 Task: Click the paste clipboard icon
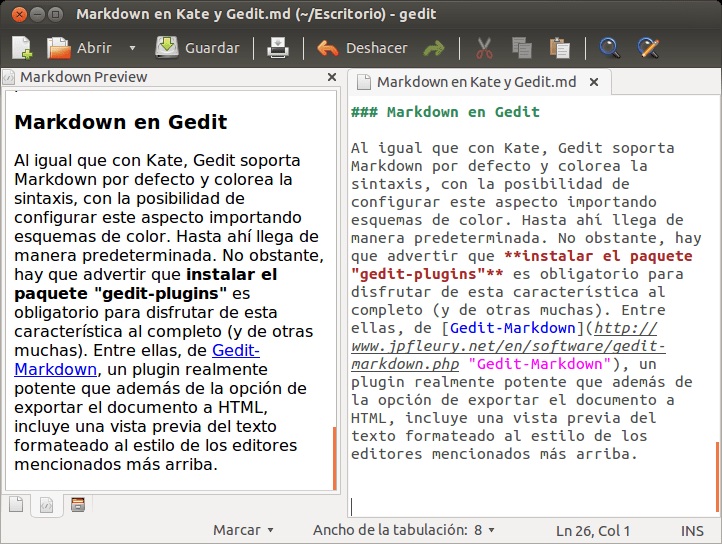tap(559, 48)
